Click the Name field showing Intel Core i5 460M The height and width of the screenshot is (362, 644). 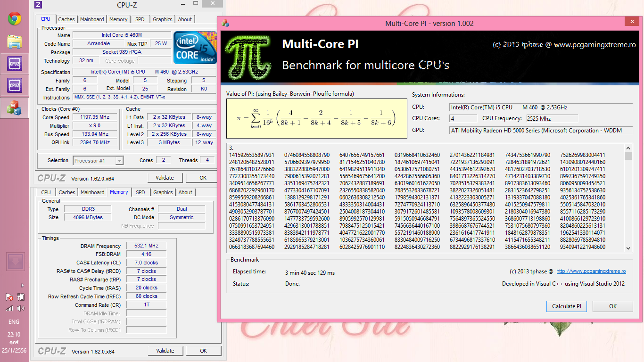[122, 35]
